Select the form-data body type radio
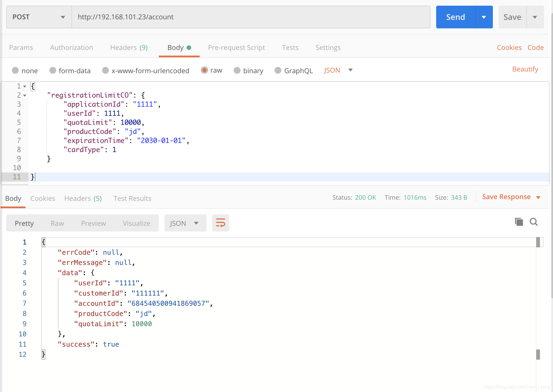Image resolution: width=553 pixels, height=392 pixels. click(53, 70)
